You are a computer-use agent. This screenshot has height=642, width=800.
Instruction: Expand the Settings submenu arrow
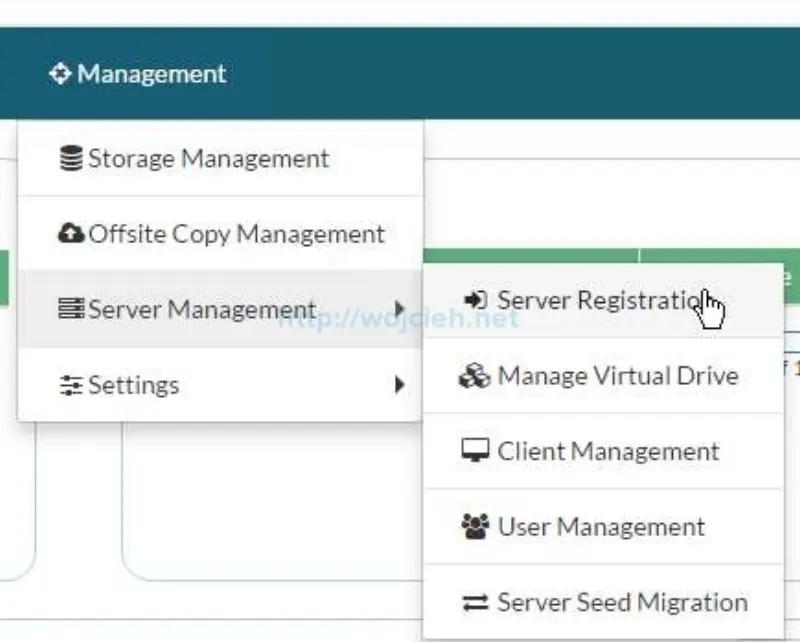click(401, 384)
